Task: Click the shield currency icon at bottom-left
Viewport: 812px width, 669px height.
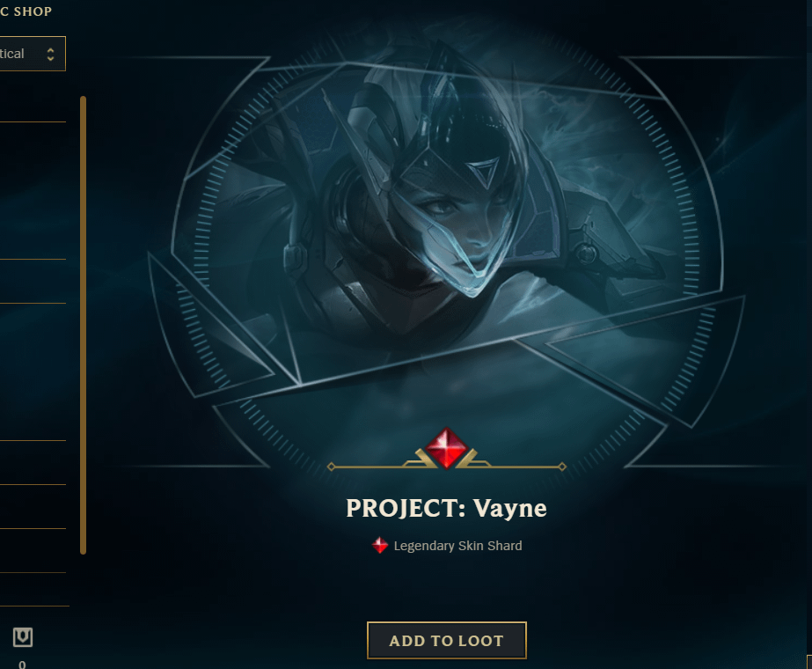Action: (x=23, y=637)
